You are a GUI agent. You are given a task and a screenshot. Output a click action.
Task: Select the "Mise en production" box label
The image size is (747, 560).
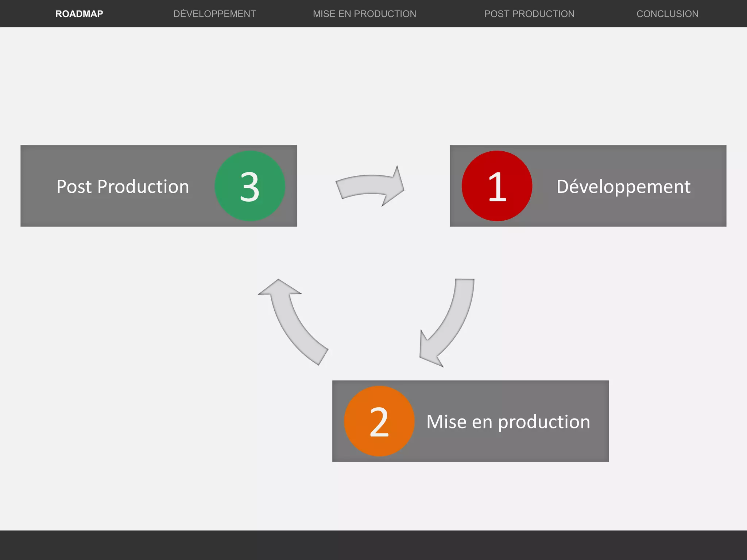coord(508,422)
